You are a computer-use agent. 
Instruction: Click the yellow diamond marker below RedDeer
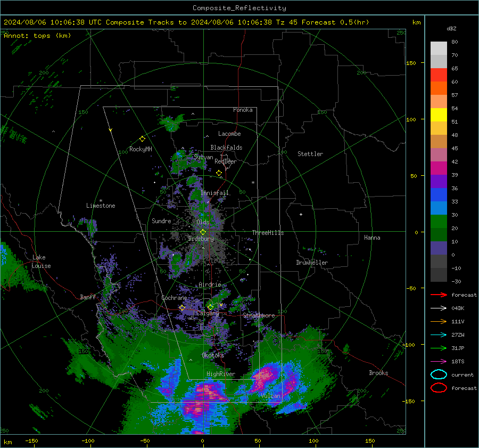[x=219, y=173]
